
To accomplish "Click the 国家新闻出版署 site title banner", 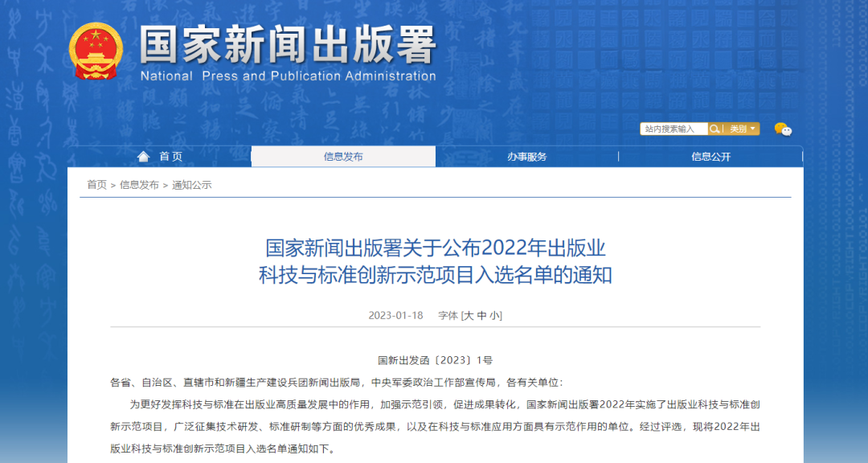I will pyautogui.click(x=288, y=45).
